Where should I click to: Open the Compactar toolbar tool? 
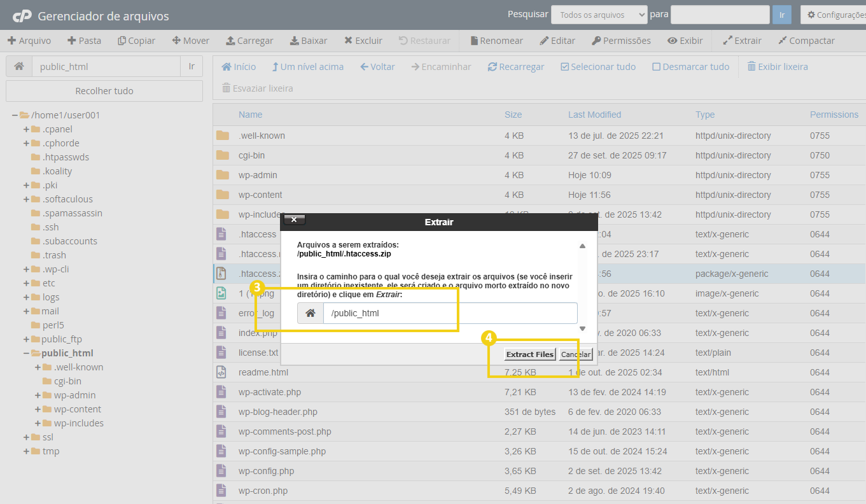[806, 41]
